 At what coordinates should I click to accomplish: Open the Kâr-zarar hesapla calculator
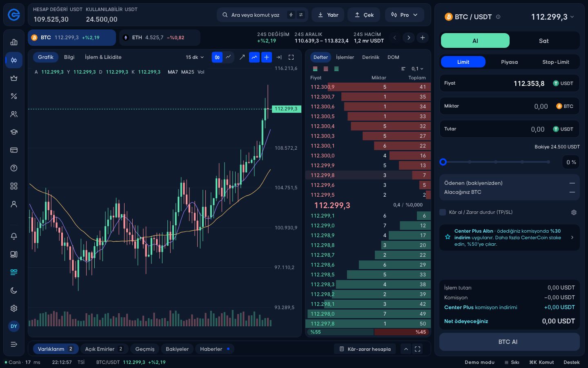[365, 349]
